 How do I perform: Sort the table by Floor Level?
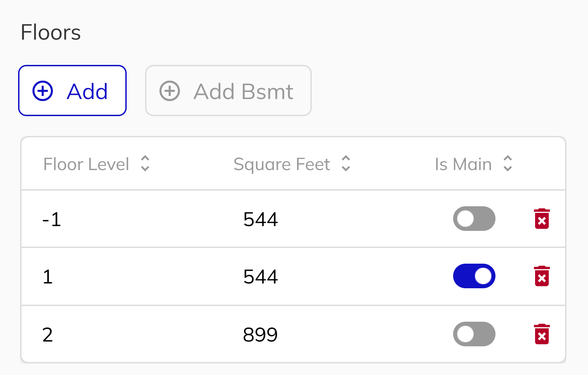[x=145, y=164]
